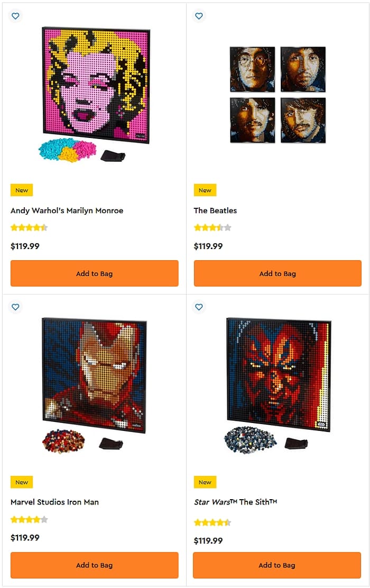
Task: Click the star rating under The Sith
Action: [x=212, y=522]
